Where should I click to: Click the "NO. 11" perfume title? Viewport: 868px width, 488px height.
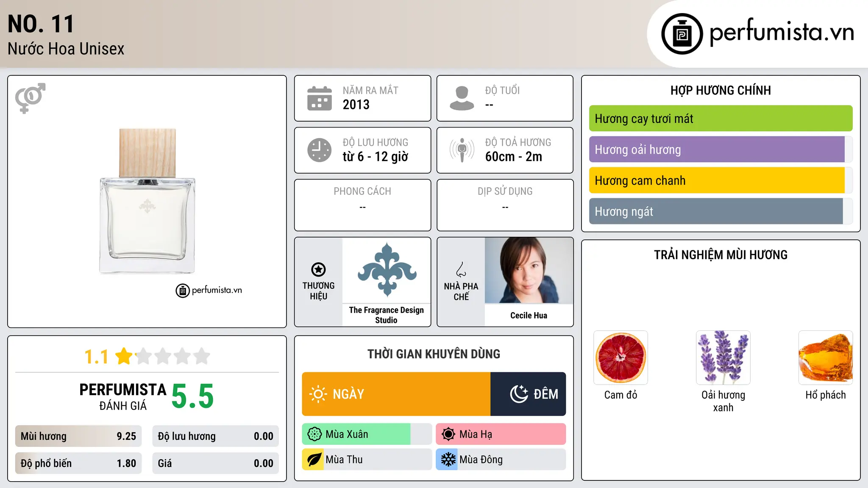click(41, 24)
